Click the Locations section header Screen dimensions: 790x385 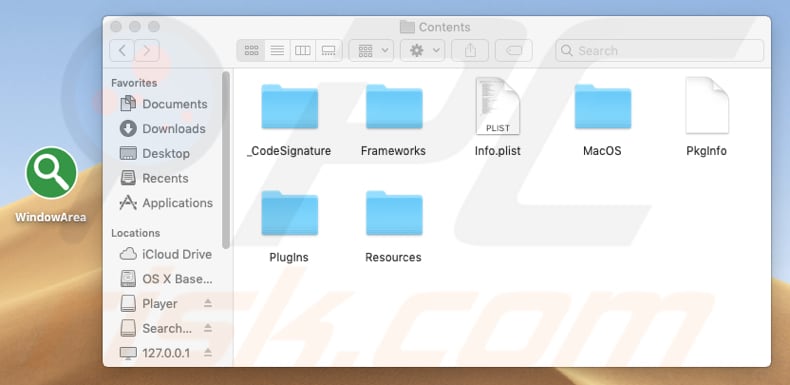pyautogui.click(x=136, y=233)
